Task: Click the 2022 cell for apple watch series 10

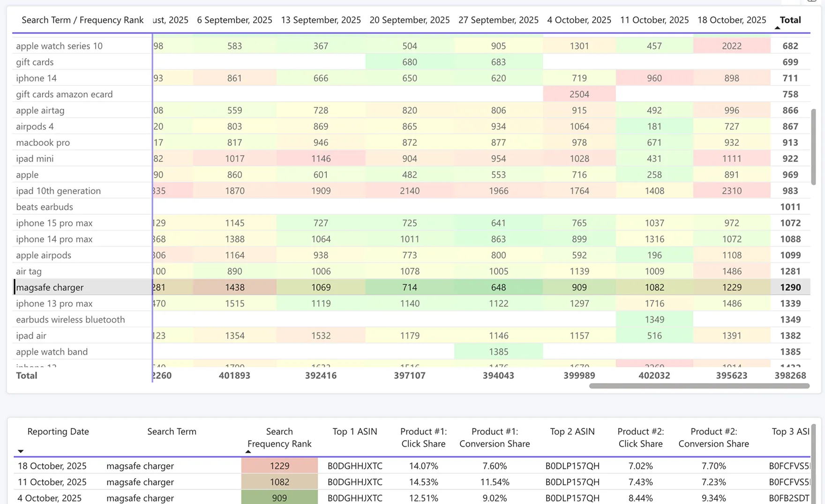Action: (732, 46)
